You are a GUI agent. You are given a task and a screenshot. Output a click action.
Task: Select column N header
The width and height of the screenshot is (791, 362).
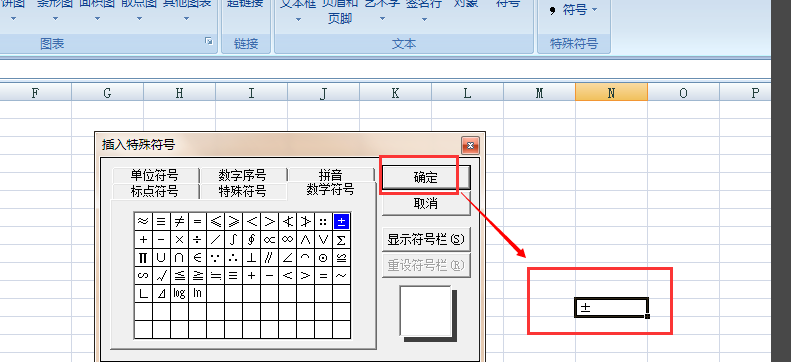[x=611, y=93]
